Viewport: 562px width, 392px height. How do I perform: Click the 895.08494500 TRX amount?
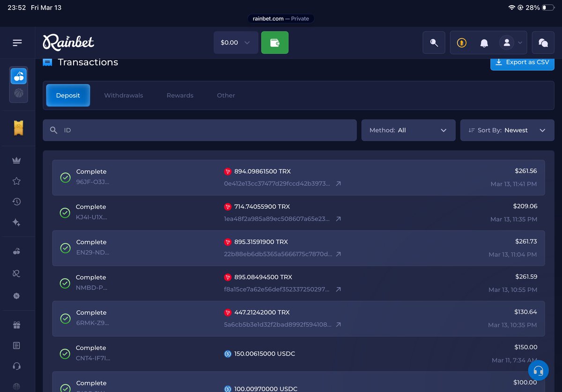263,277
